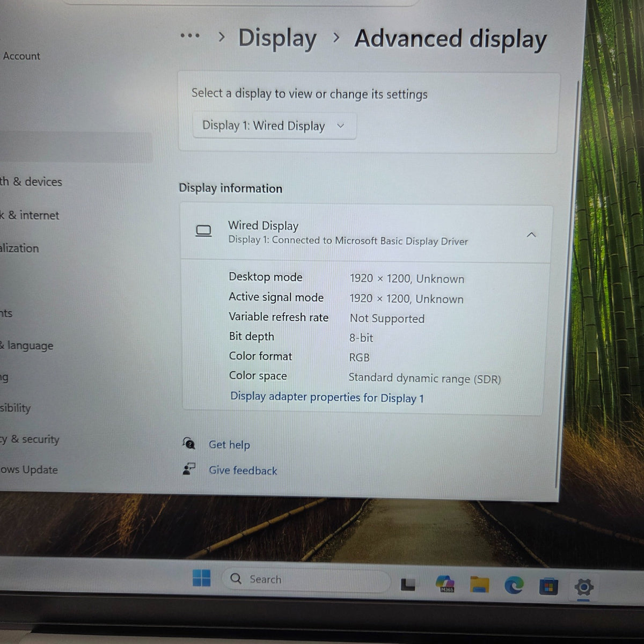Click the Advanced display page title
The image size is (644, 644).
(x=451, y=39)
